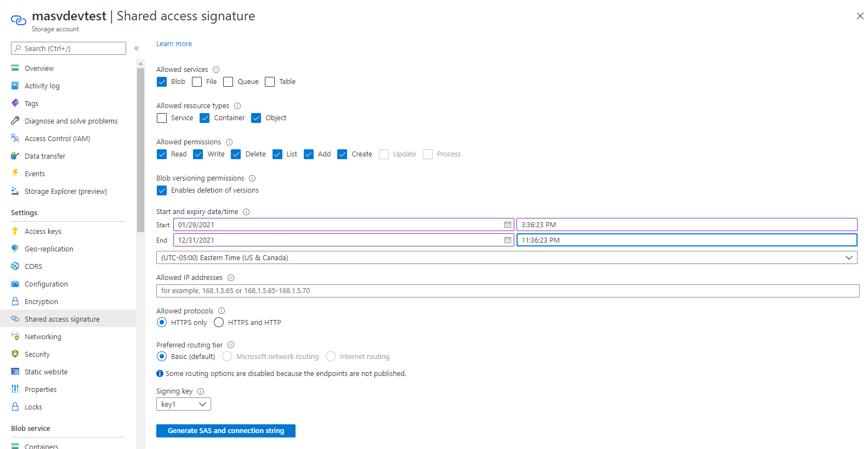
Task: Select HTTPS and HTTP protocol option
Action: (219, 322)
